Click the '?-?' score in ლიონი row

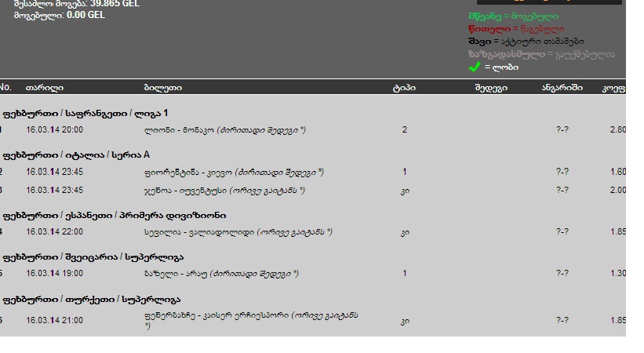tap(562, 130)
